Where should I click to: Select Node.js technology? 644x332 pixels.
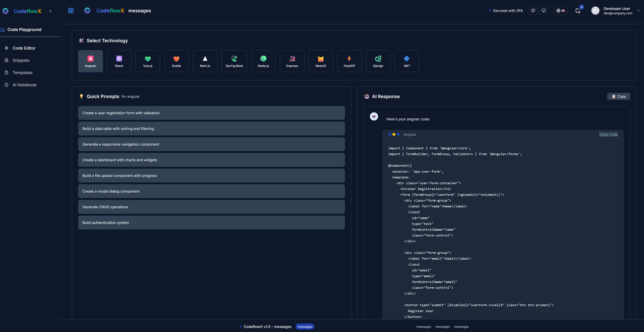point(264,61)
